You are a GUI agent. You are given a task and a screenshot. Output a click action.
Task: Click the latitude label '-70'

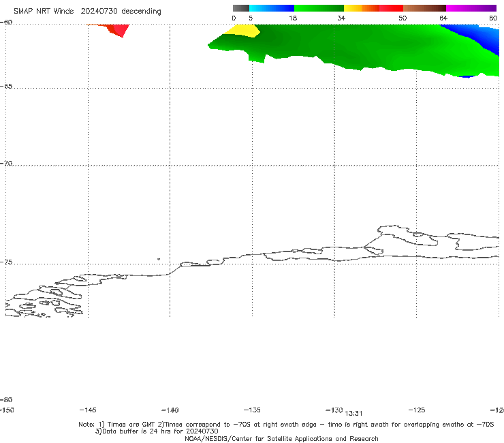[x=5, y=163]
